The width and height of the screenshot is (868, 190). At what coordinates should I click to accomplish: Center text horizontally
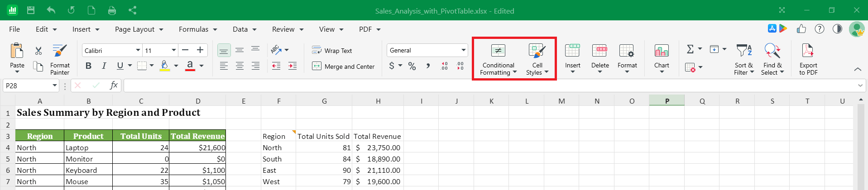coord(240,66)
